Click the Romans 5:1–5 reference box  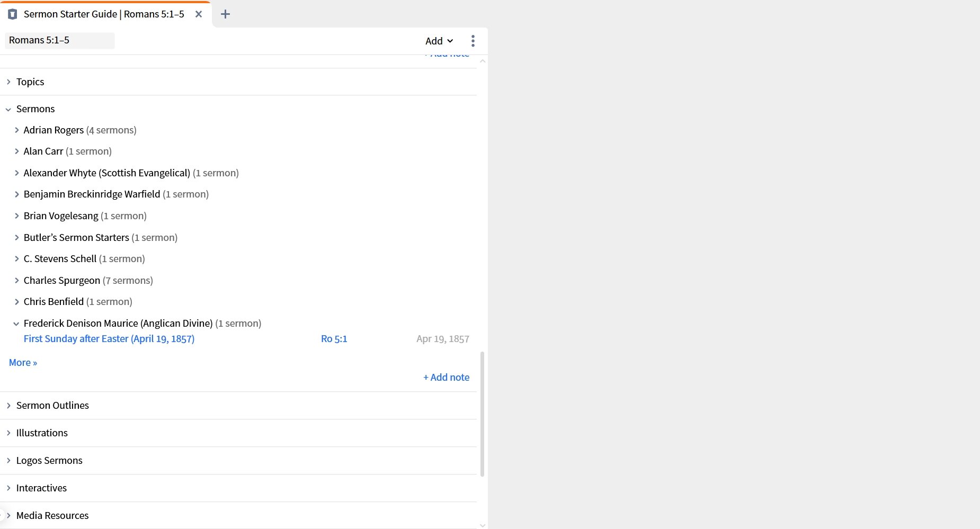[x=59, y=40]
